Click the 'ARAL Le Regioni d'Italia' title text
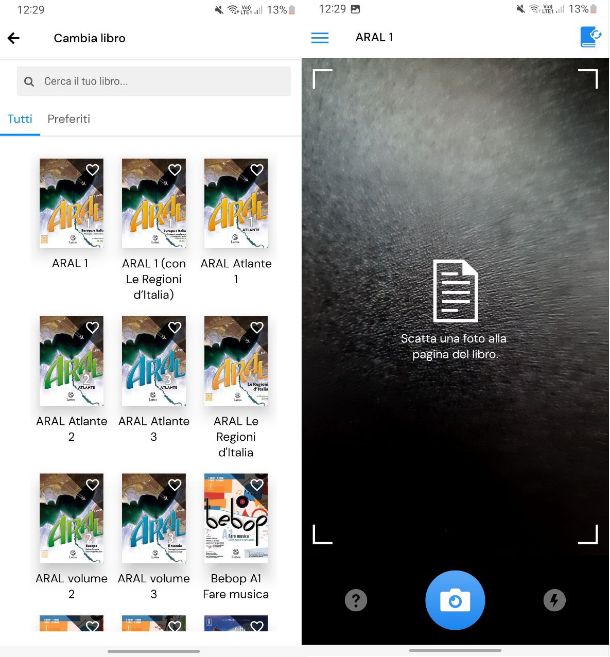Screen dimensions: 610x657 236,437
